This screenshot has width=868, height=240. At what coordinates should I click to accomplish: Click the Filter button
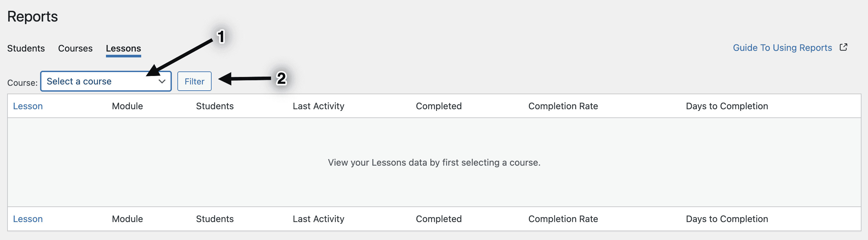(194, 81)
